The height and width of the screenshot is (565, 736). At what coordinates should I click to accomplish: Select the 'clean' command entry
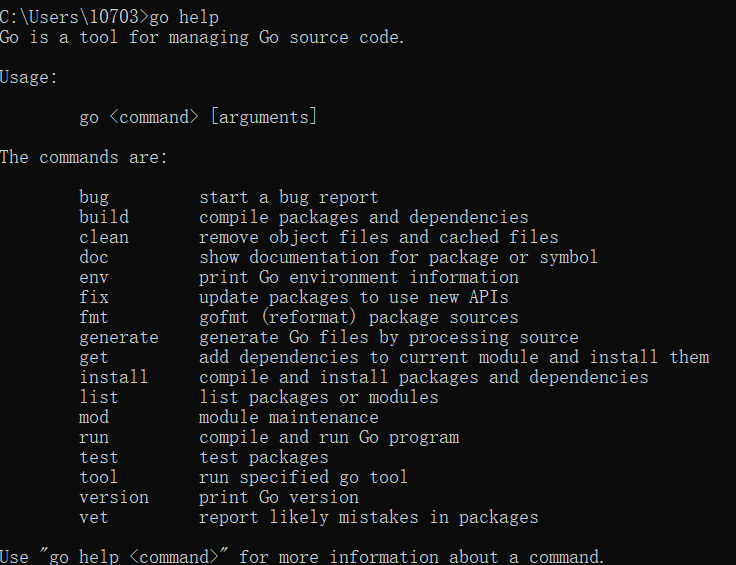104,237
